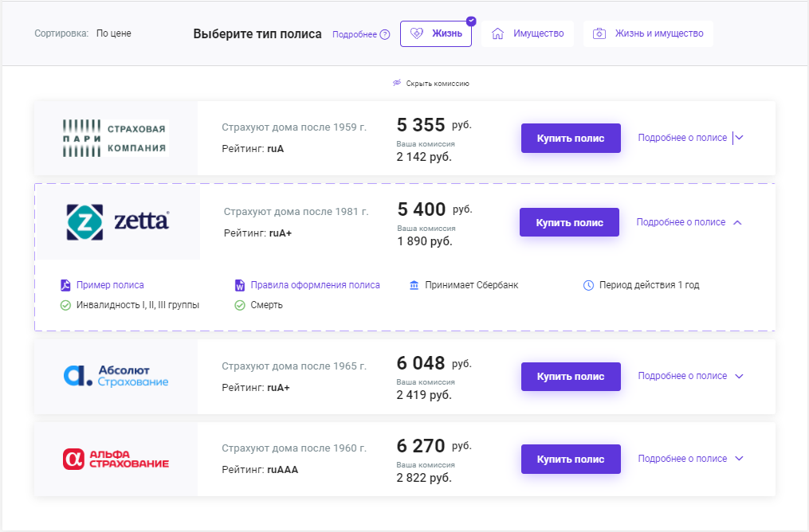
Task: Click the Альфа Страхование logo
Action: [116, 459]
